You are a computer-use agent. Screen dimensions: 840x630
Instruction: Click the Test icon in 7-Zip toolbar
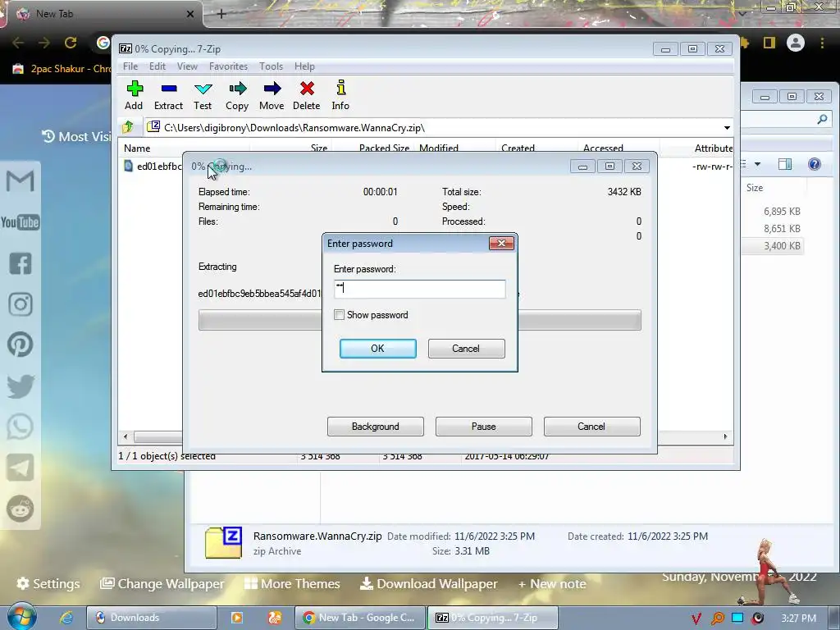click(203, 95)
